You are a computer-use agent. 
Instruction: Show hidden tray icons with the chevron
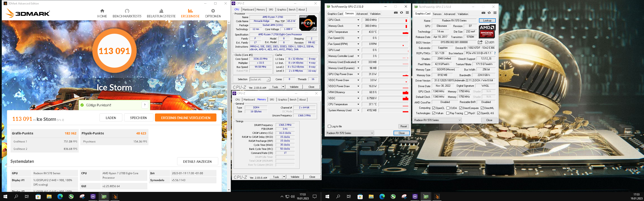(282, 197)
